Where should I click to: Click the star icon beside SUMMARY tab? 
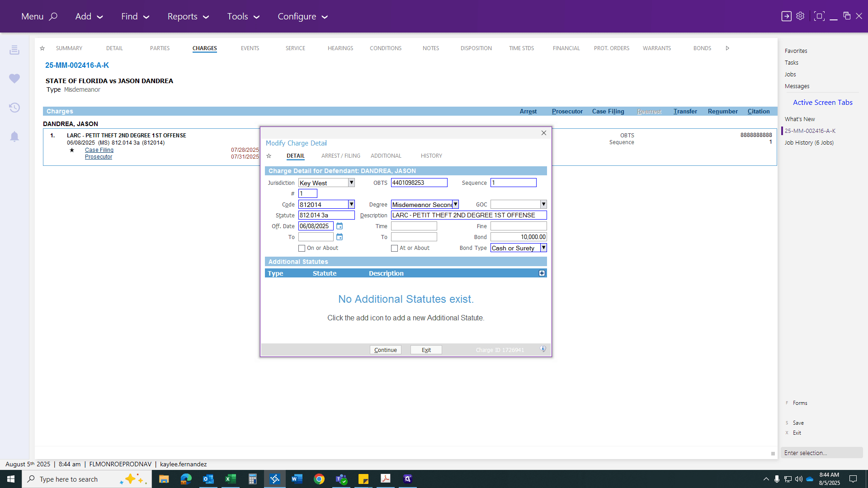click(42, 48)
